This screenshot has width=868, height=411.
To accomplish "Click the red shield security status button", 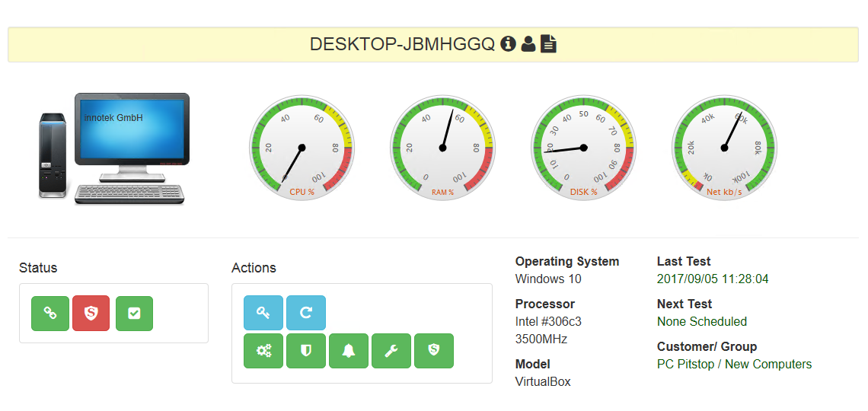I will (x=91, y=314).
